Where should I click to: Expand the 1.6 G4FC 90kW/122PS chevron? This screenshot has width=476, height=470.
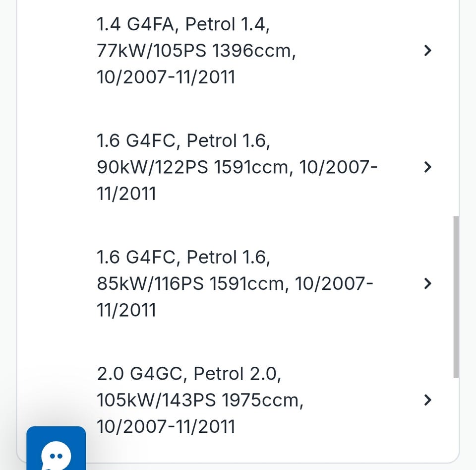pyautogui.click(x=428, y=167)
